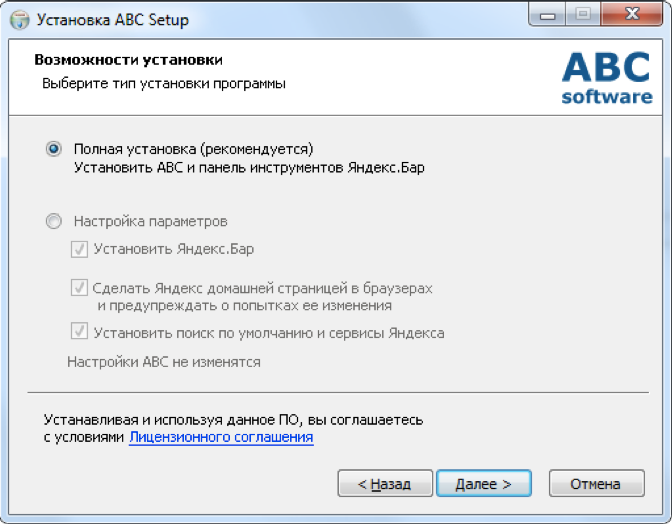The image size is (672, 524).
Task: Proceed with the Далее button
Action: click(x=483, y=484)
